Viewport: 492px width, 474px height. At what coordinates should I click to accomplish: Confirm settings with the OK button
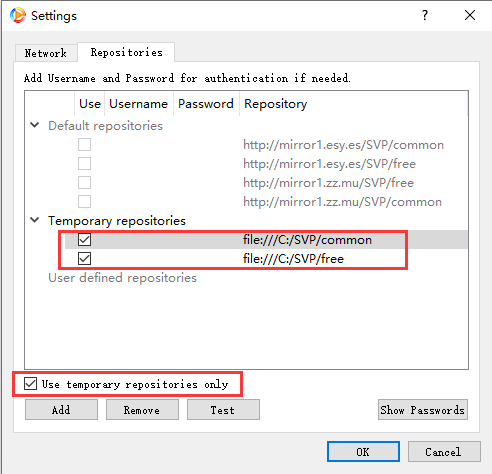pos(363,452)
